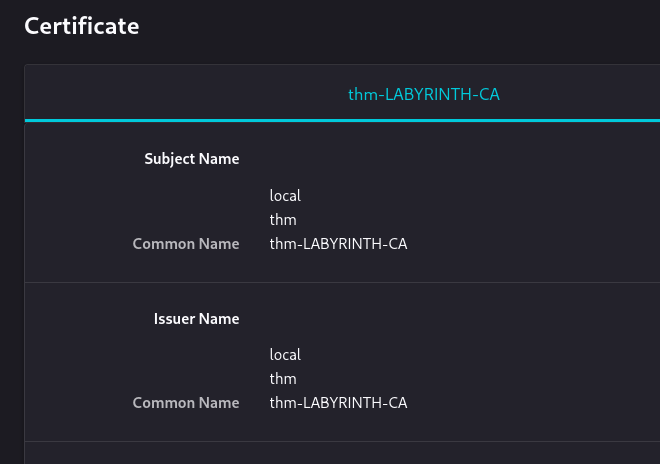
Task: Click the dark margin left of the certificate panel
Action: (x=11, y=250)
